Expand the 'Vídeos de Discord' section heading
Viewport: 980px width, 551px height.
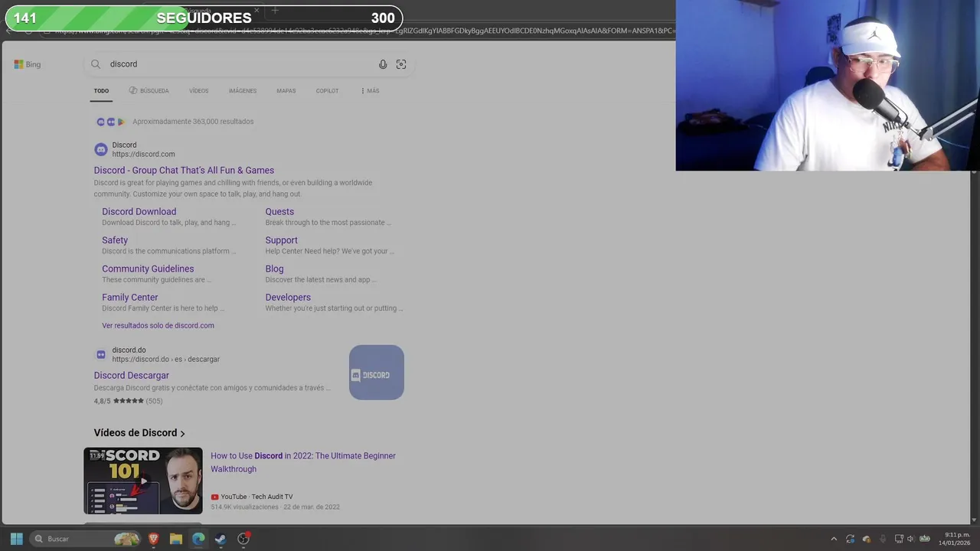(139, 433)
